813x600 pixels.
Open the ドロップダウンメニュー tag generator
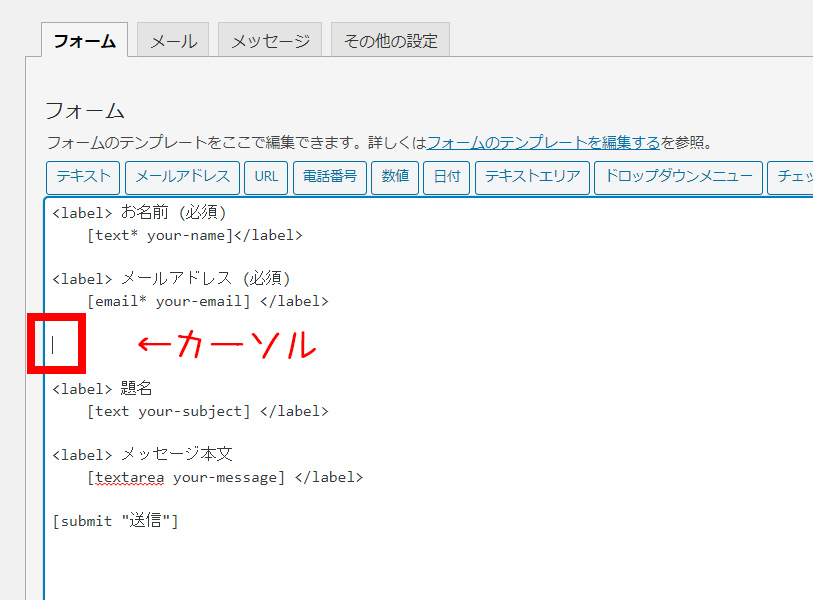pyautogui.click(x=678, y=177)
